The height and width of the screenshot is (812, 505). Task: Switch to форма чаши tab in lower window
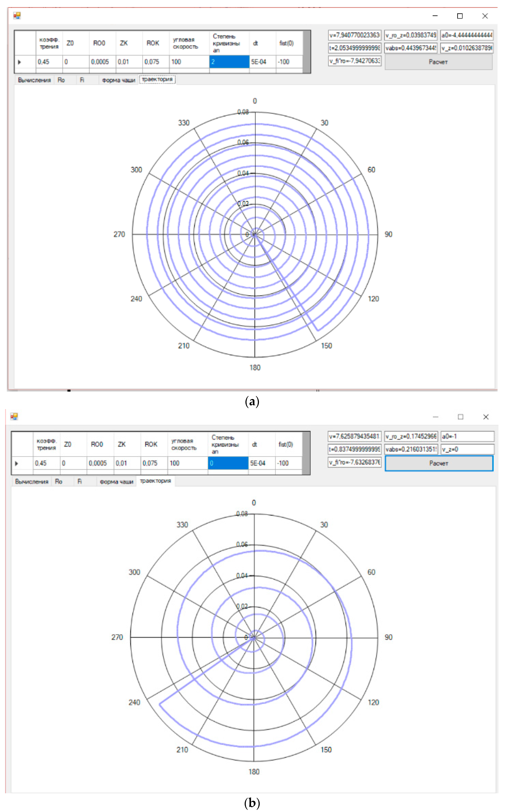point(117,481)
